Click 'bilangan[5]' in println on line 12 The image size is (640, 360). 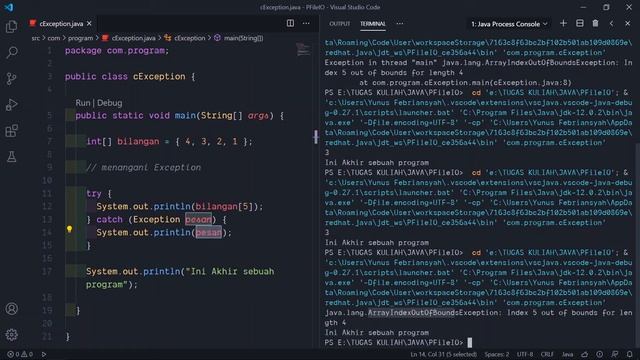click(224, 207)
